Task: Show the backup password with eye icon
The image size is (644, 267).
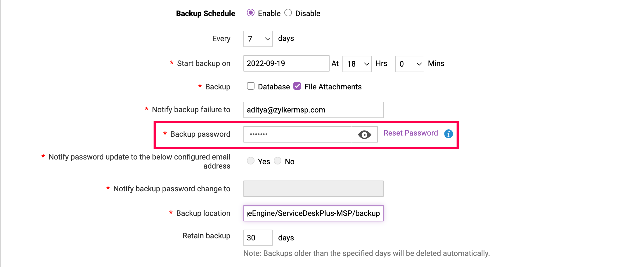Action: 364,135
